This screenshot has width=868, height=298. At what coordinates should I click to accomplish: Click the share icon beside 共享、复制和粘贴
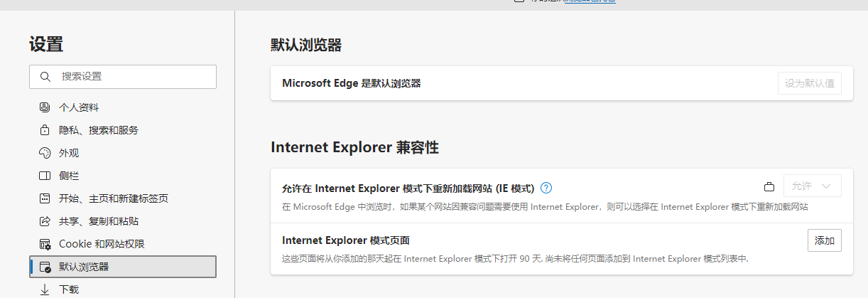[x=45, y=221]
